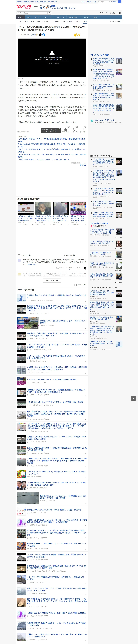Select スポーツ category tab
The image size is (138, 644).
coord(56,21)
